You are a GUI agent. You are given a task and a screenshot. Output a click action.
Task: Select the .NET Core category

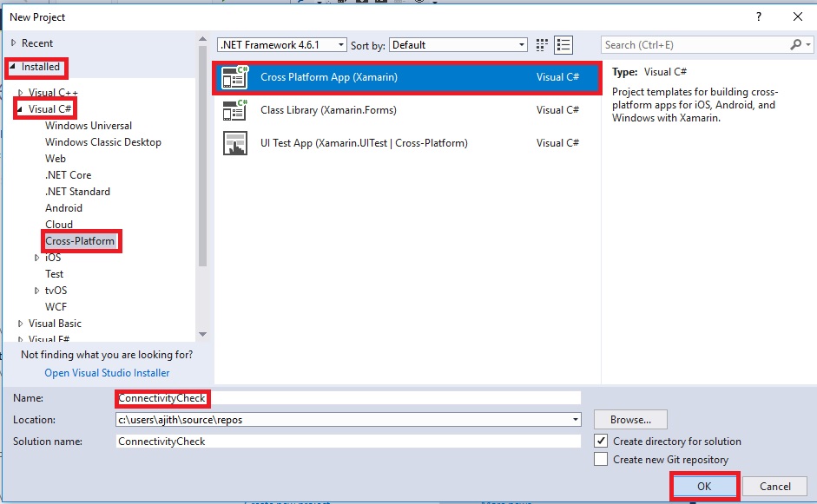tap(69, 175)
